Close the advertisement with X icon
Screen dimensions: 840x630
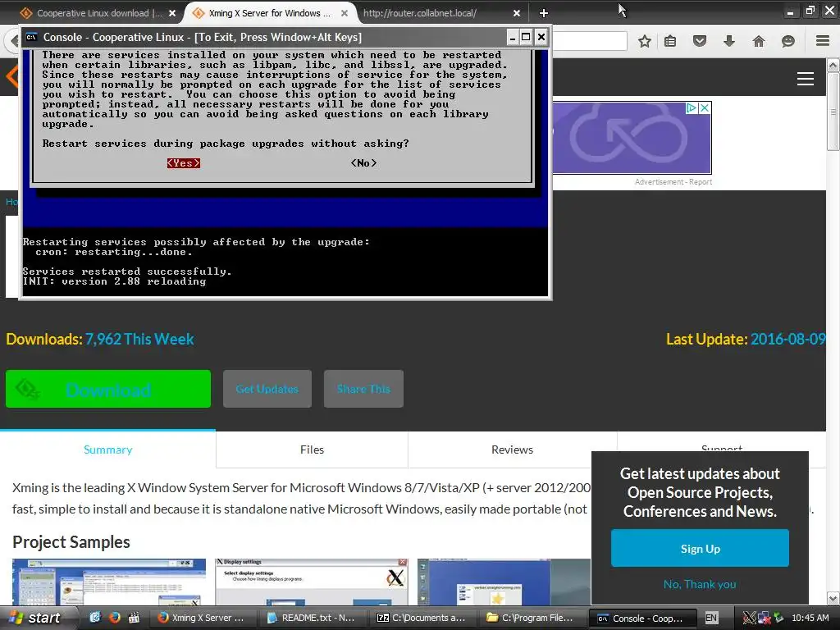705,107
